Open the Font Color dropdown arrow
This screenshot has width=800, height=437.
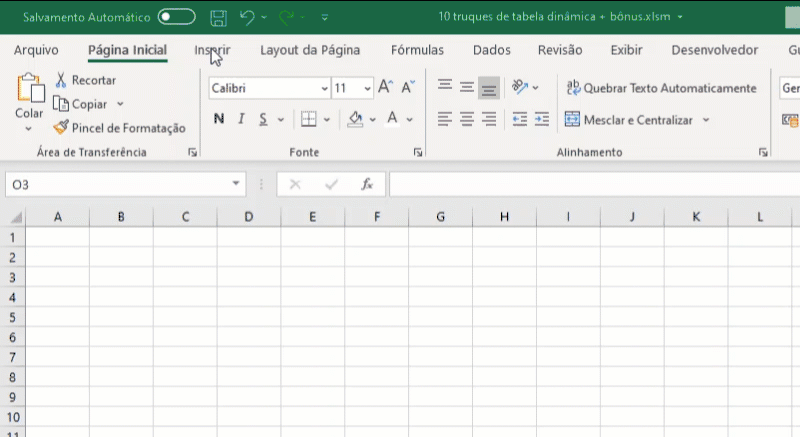point(409,120)
